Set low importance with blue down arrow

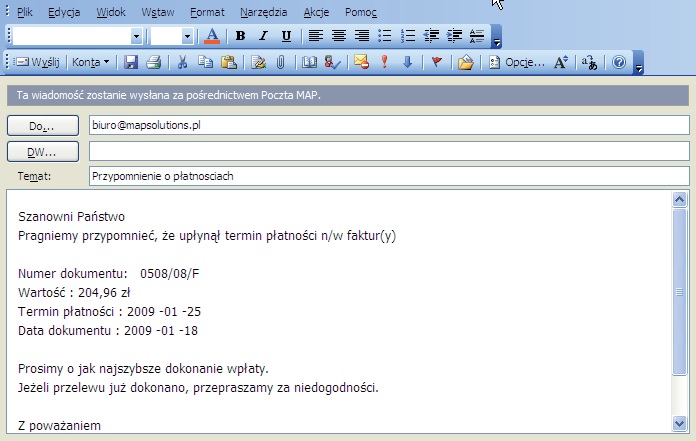407,62
